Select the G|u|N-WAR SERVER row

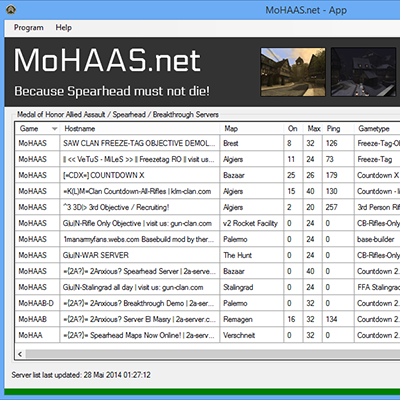[207, 255]
